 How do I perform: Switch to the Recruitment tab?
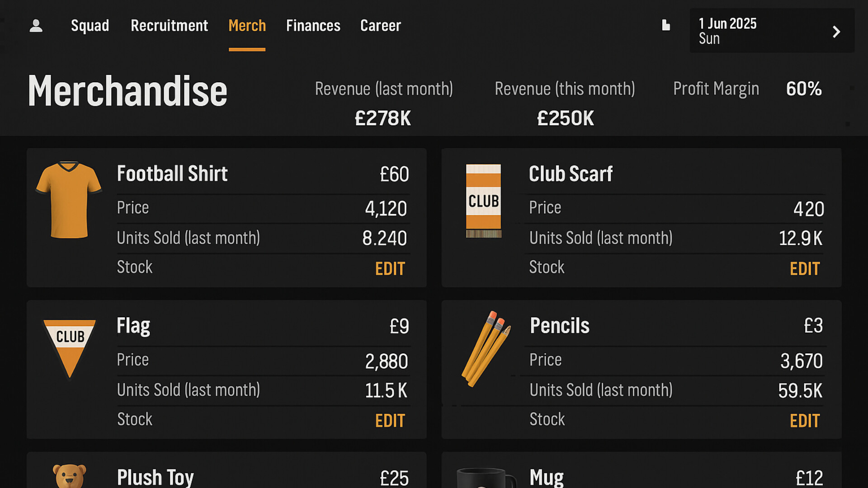click(169, 26)
